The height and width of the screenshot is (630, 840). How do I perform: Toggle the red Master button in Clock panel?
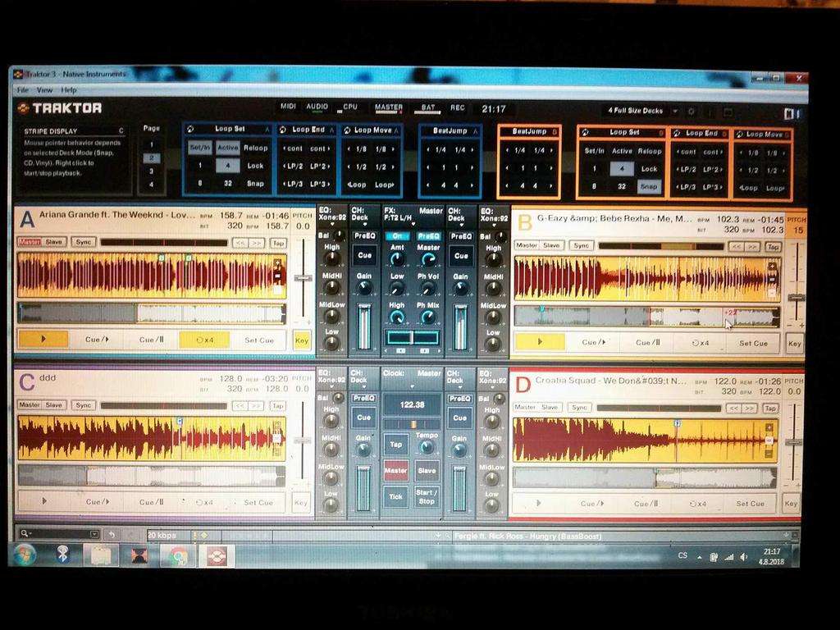[396, 470]
